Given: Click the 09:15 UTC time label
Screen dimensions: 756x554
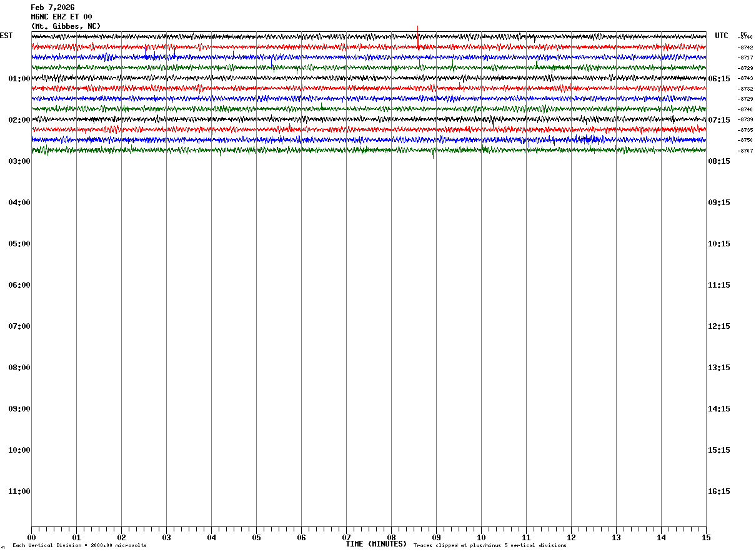Looking at the screenshot, I should pos(719,203).
